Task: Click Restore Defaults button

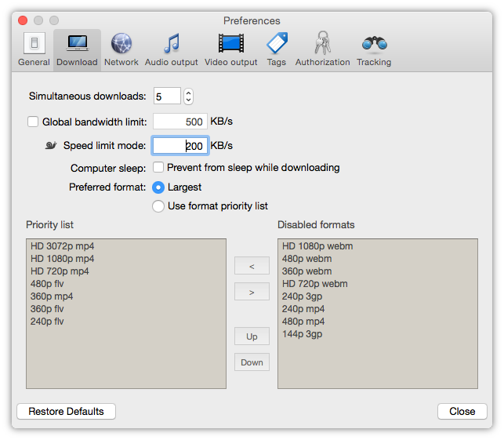Action: pos(66,412)
